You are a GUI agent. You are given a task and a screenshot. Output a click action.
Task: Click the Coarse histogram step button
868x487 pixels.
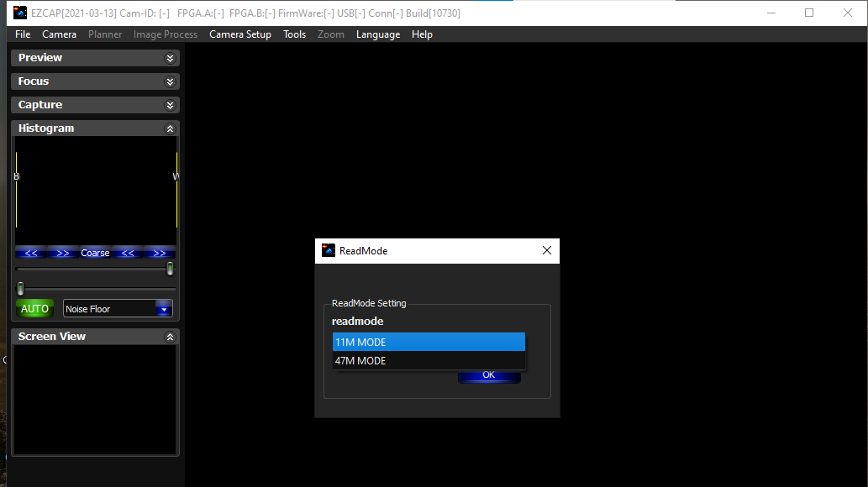click(95, 253)
